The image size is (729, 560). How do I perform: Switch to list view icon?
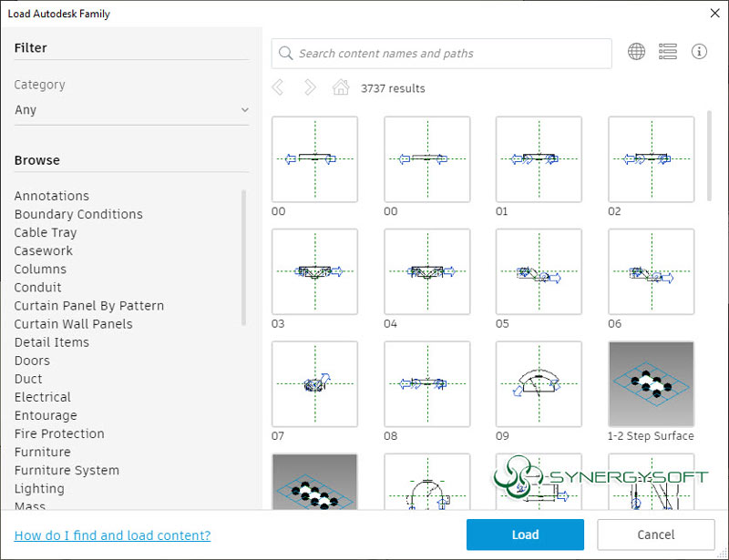click(668, 52)
